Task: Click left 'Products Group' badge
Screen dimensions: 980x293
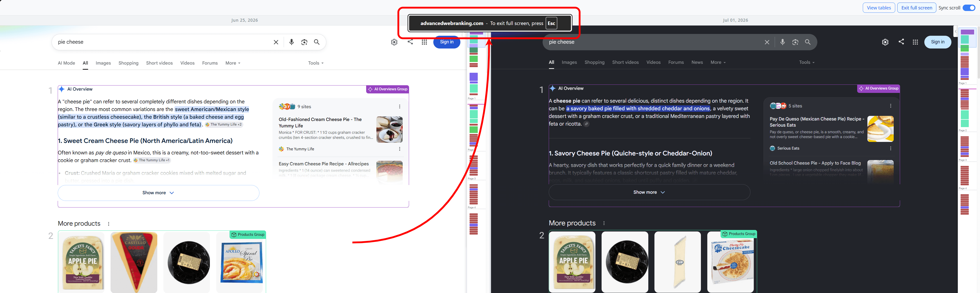Action: point(248,235)
